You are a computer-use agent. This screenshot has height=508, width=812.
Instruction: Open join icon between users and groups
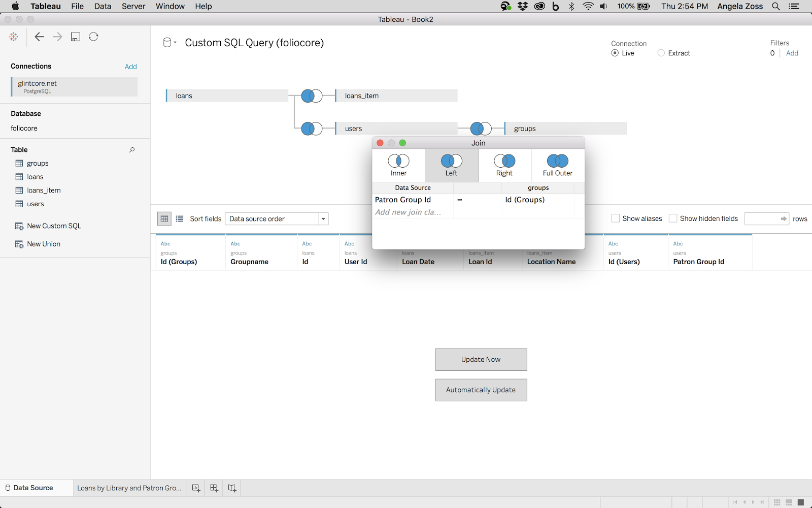tap(481, 129)
